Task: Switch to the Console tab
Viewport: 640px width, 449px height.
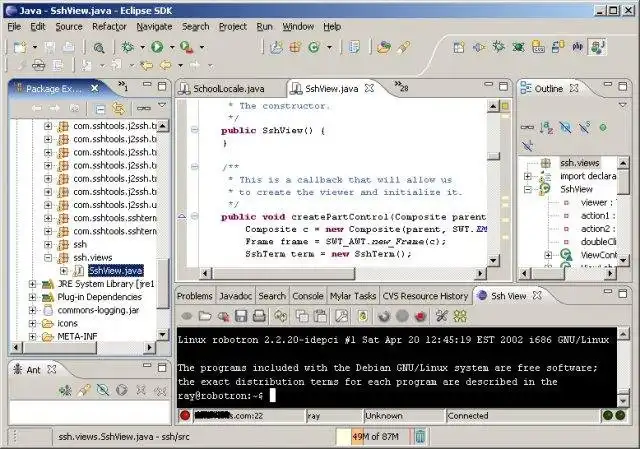Action: click(307, 296)
